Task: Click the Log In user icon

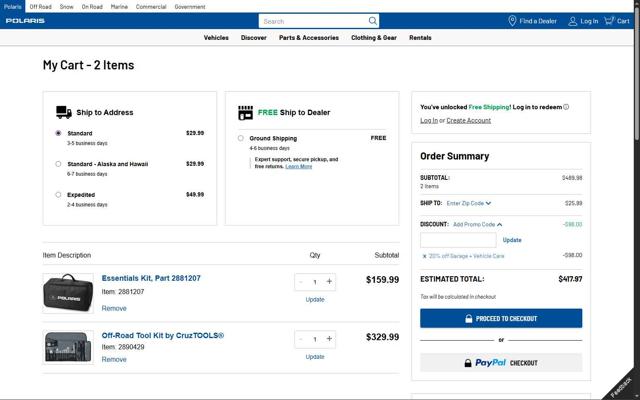Action: tap(573, 21)
